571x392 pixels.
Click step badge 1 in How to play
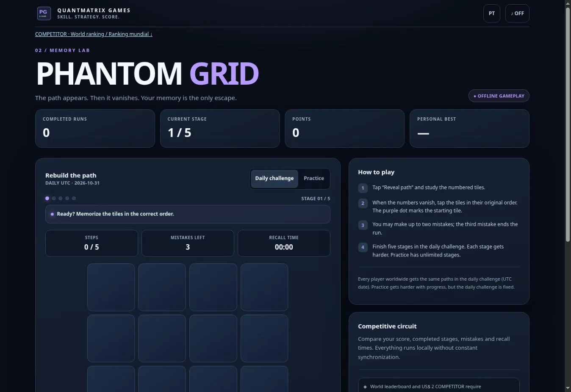[x=363, y=188]
